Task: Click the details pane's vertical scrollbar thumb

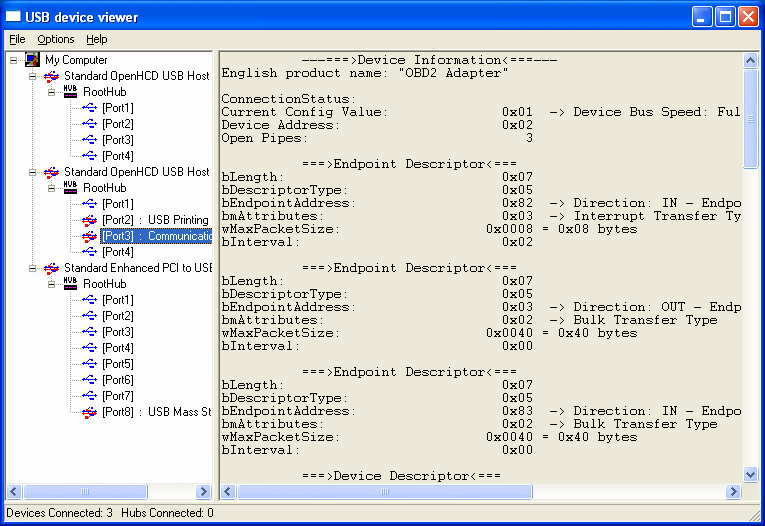Action: coord(750,119)
